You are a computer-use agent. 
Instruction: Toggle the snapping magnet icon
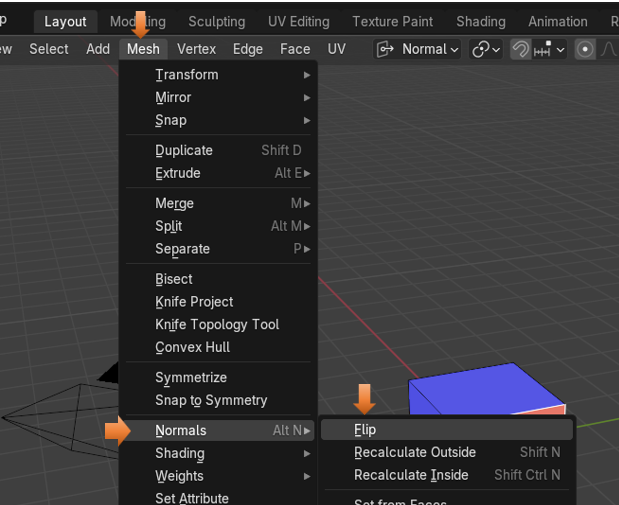tap(521, 49)
